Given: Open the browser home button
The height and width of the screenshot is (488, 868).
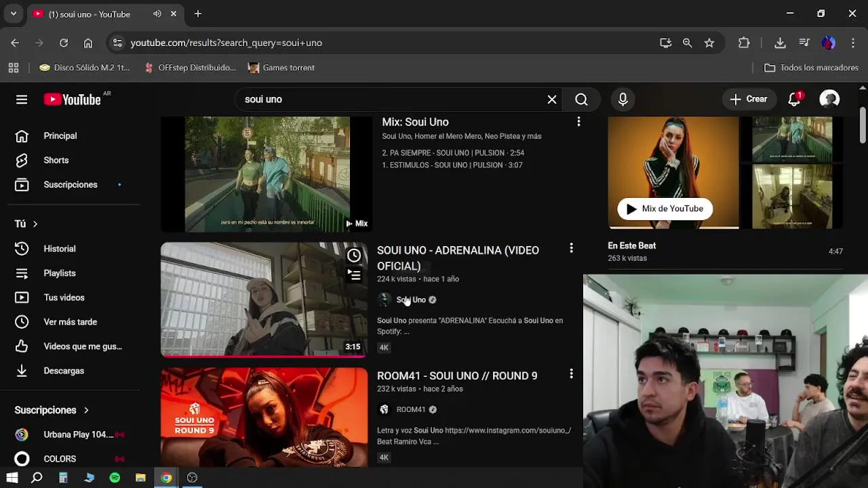Looking at the screenshot, I should (x=88, y=43).
